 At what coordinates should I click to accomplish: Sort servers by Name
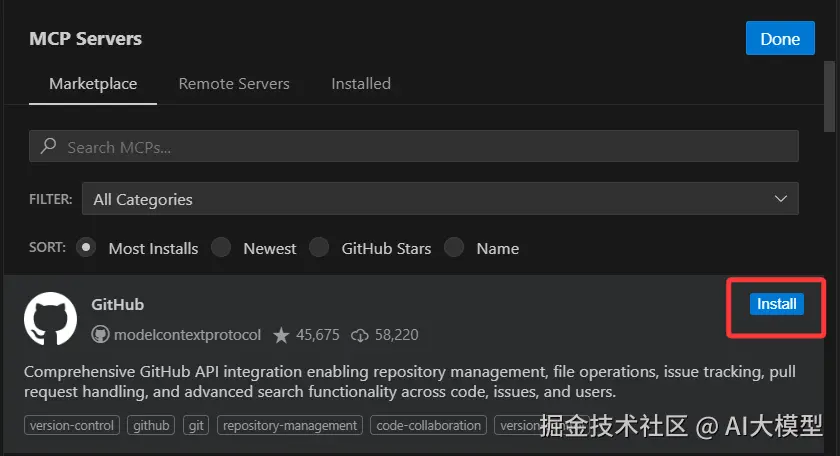click(454, 248)
